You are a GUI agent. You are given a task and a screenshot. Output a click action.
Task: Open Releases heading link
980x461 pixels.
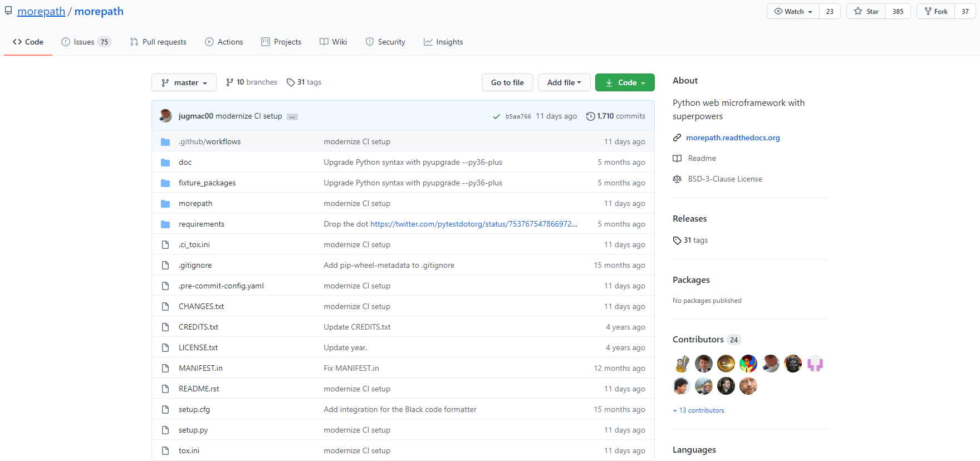689,219
